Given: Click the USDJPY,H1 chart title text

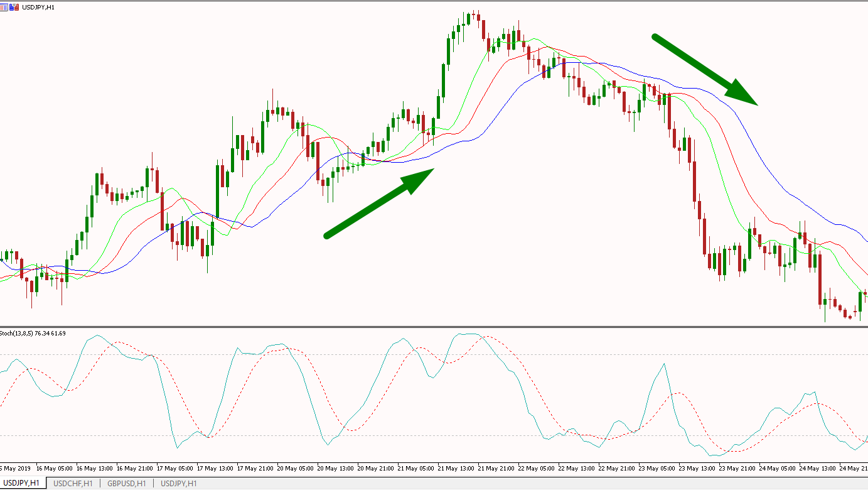Looking at the screenshot, I should coord(38,7).
